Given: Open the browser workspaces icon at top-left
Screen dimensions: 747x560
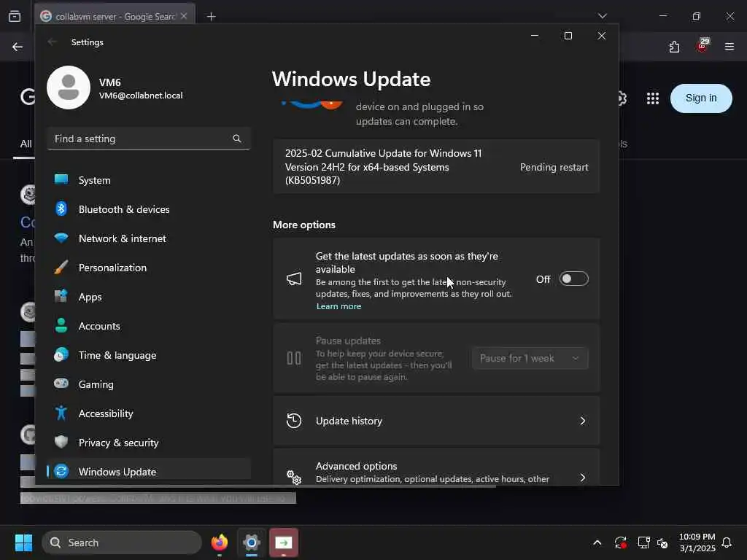Looking at the screenshot, I should click(15, 16).
